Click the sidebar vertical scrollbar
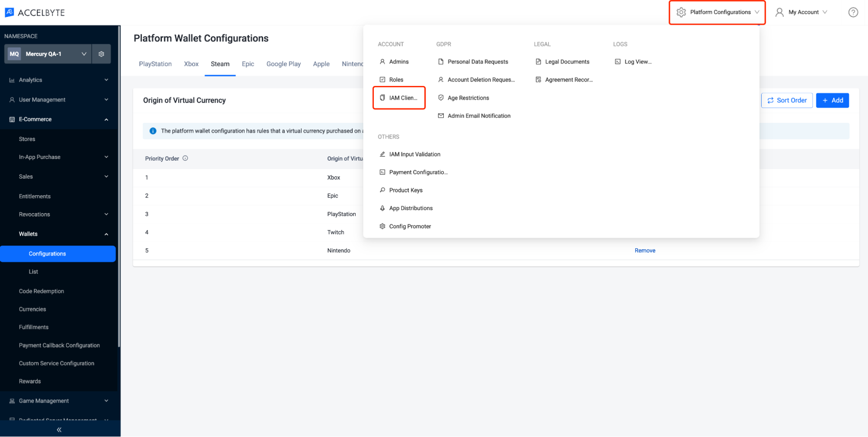This screenshot has height=437, width=868. point(119,187)
